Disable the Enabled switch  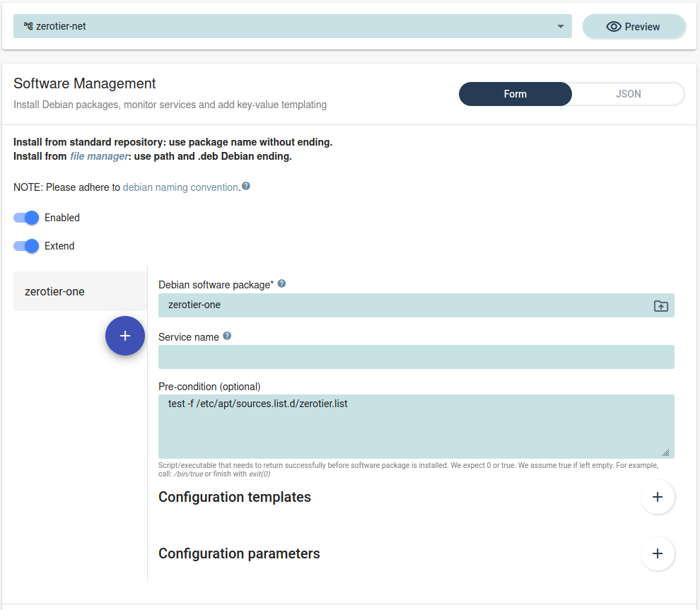tap(25, 218)
